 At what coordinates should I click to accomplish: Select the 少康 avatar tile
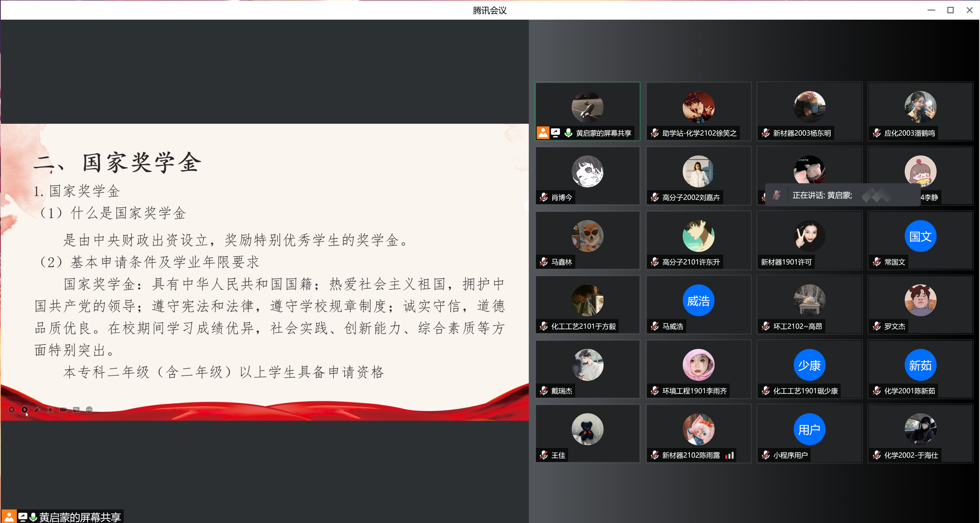click(809, 365)
